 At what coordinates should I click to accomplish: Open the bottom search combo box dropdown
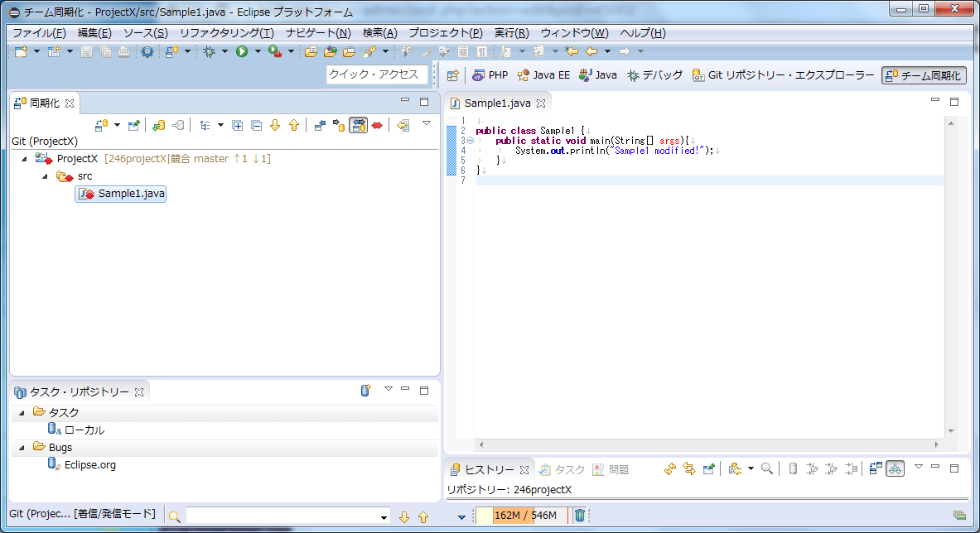click(384, 517)
